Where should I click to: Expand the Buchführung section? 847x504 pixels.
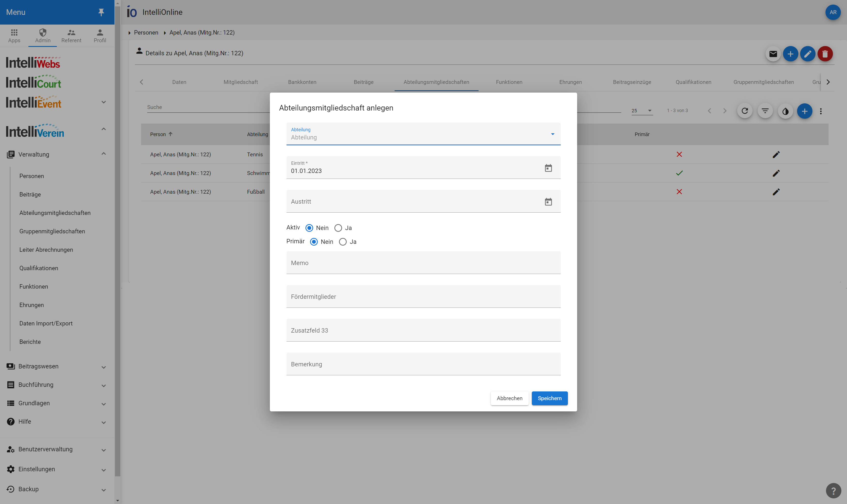pyautogui.click(x=104, y=386)
